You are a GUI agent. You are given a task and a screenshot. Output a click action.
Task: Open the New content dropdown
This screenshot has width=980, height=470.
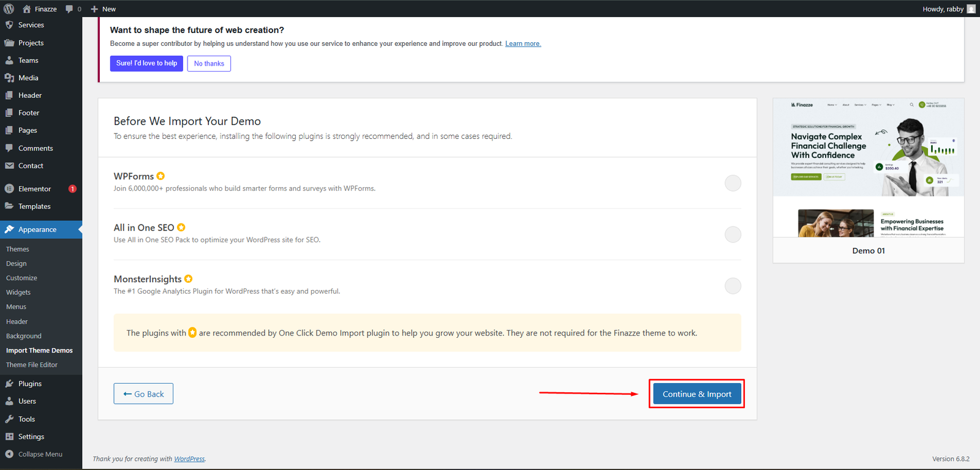tap(104, 9)
